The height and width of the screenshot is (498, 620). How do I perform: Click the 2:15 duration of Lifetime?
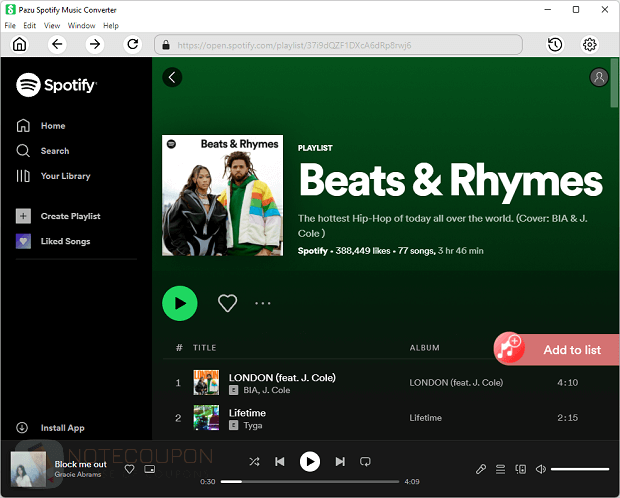[x=567, y=418]
